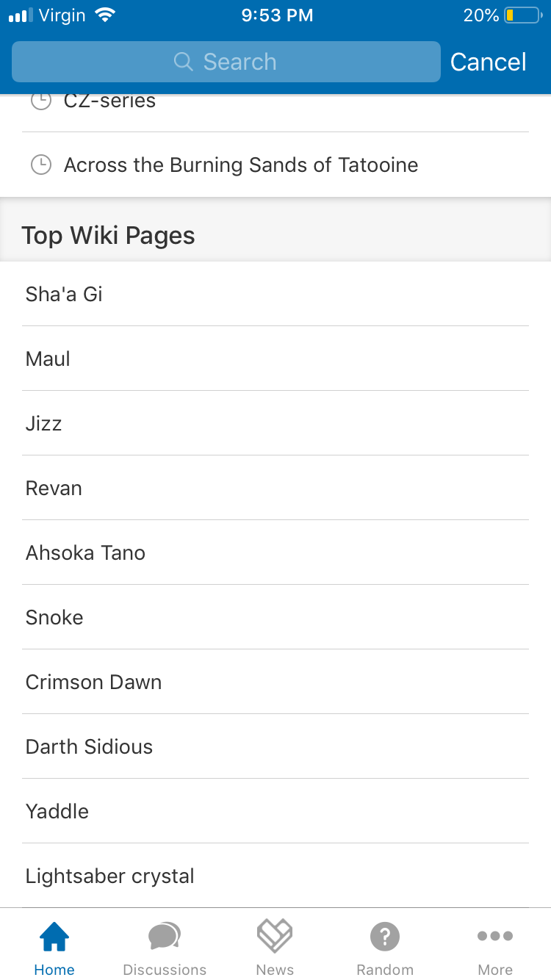Tap clock icon beside Across the Burning Sands
The width and height of the screenshot is (551, 980).
[41, 165]
